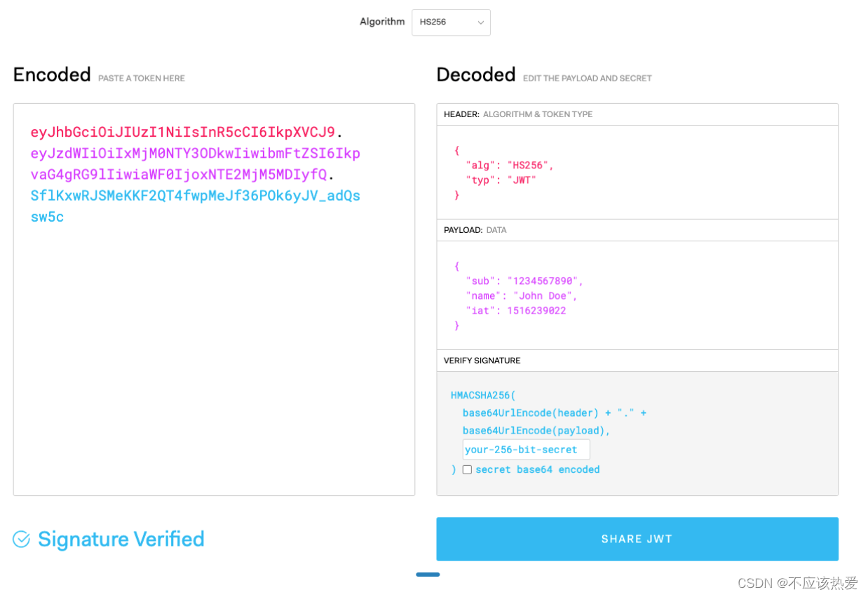Click the "alg": "HS256" line in the header
868x597 pixels.
510,166
